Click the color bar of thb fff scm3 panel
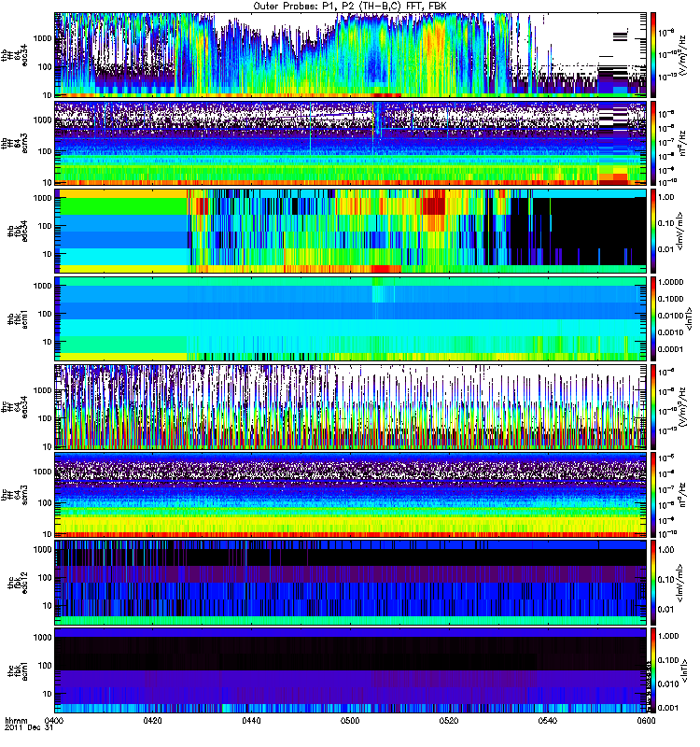Screen dimensions: 700x747 (x=653, y=143)
